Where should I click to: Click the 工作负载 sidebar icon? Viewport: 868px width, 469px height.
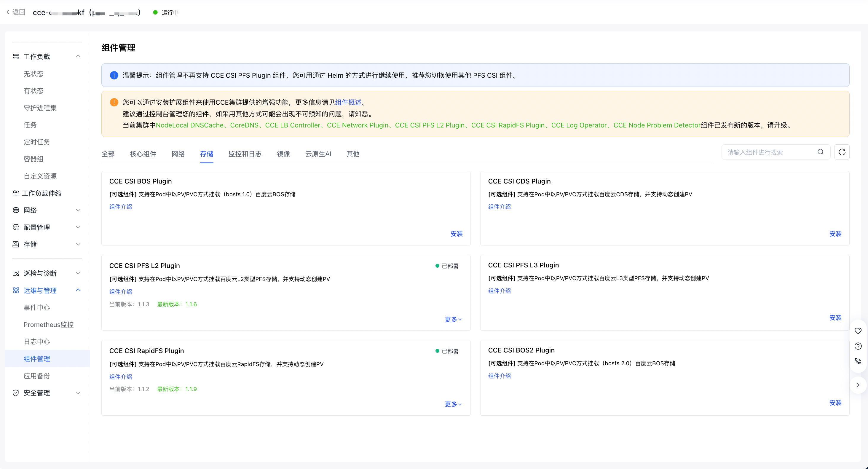tap(16, 56)
